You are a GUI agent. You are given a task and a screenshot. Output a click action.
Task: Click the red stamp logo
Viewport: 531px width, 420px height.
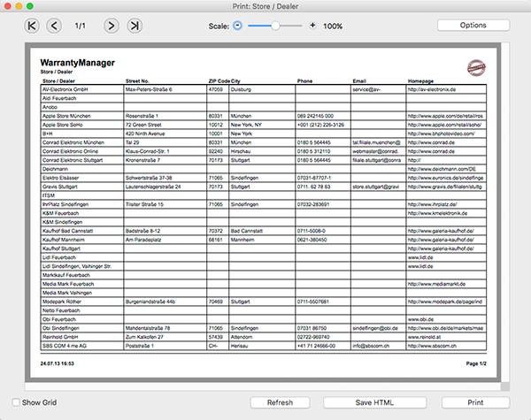[476, 68]
